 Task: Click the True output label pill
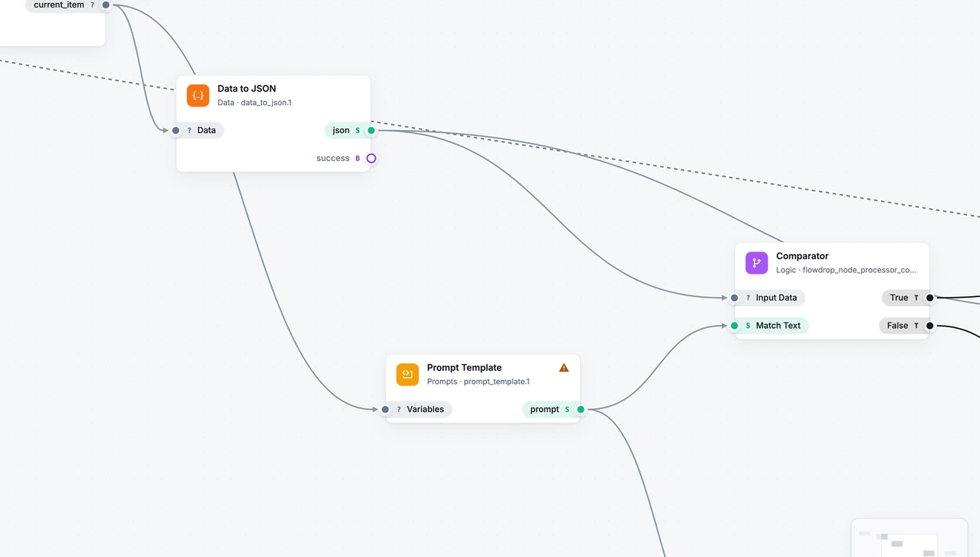click(905, 298)
